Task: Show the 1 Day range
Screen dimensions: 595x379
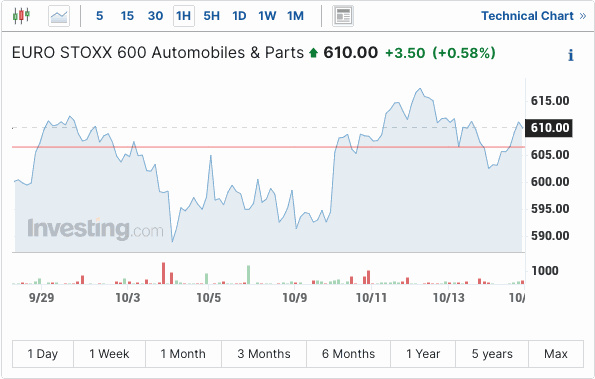Action: click(x=43, y=354)
